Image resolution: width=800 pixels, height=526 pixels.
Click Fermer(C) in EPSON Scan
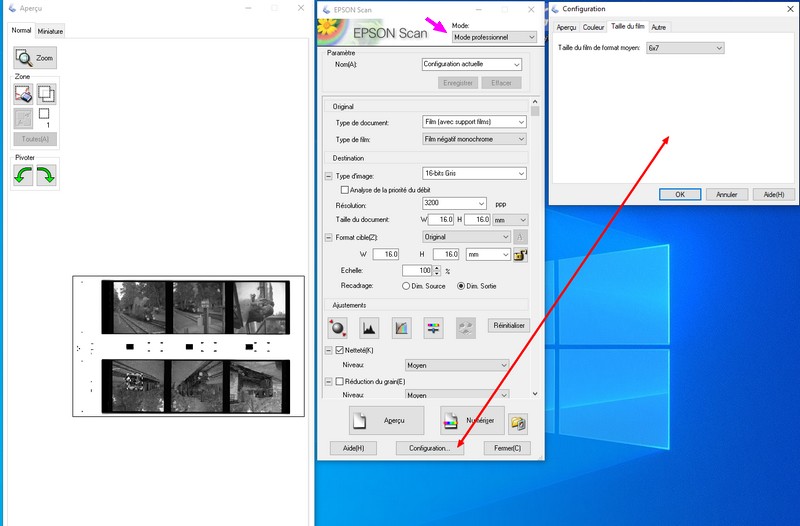pos(507,448)
